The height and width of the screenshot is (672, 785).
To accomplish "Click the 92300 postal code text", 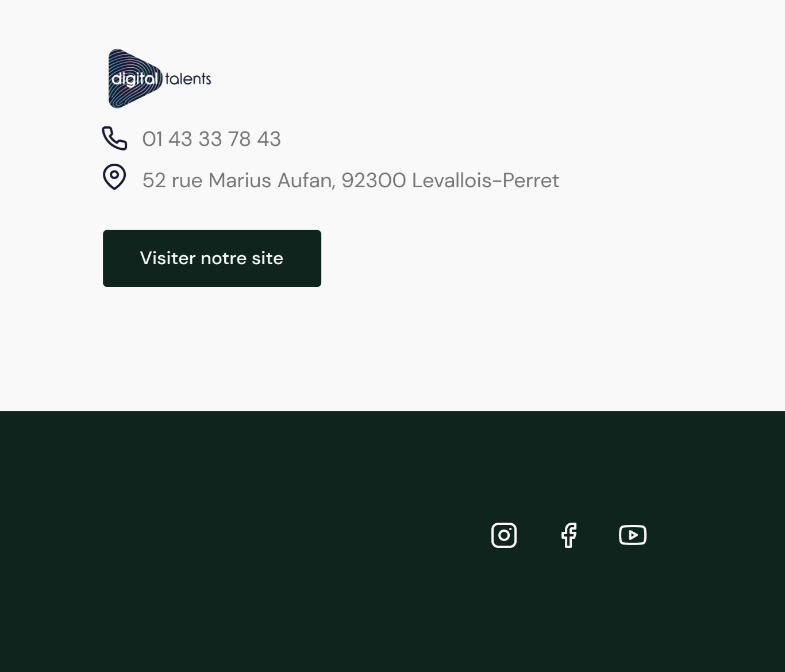I will (x=374, y=180).
